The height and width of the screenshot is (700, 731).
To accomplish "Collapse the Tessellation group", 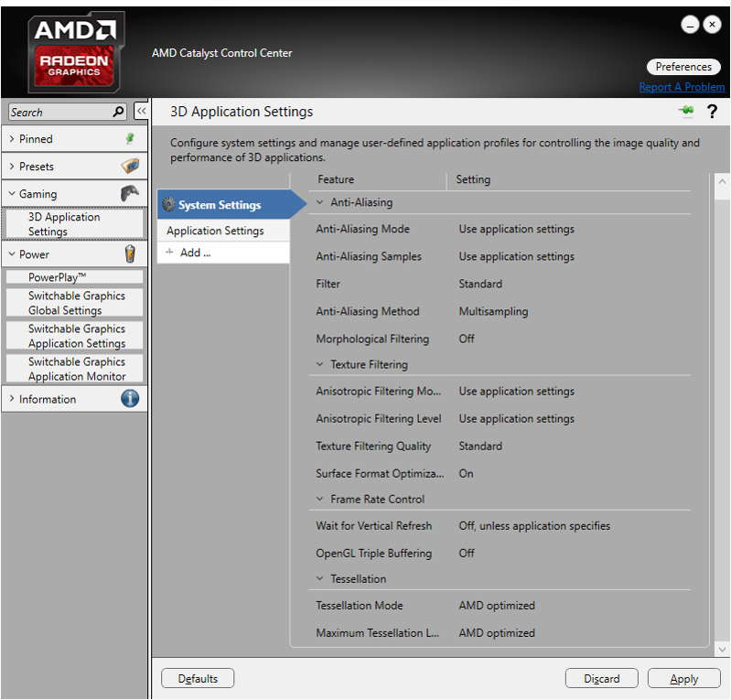I will pyautogui.click(x=319, y=578).
